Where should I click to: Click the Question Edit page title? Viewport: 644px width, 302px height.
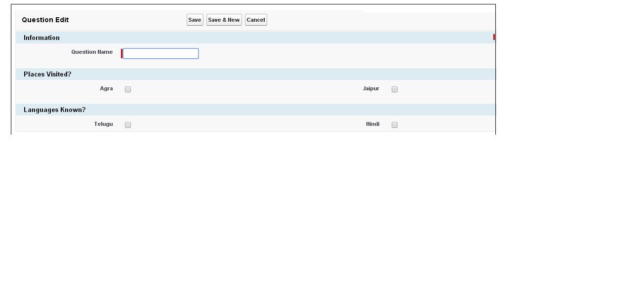(45, 20)
